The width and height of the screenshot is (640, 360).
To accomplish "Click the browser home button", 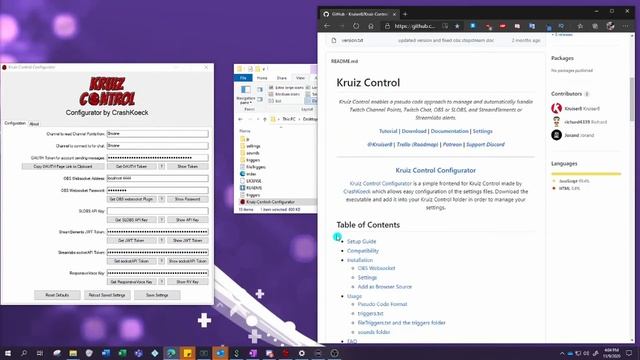I will tap(371, 26).
